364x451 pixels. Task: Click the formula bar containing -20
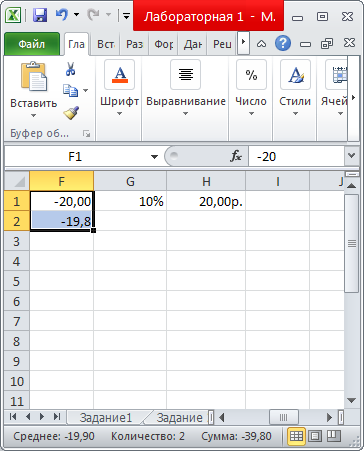tap(297, 156)
